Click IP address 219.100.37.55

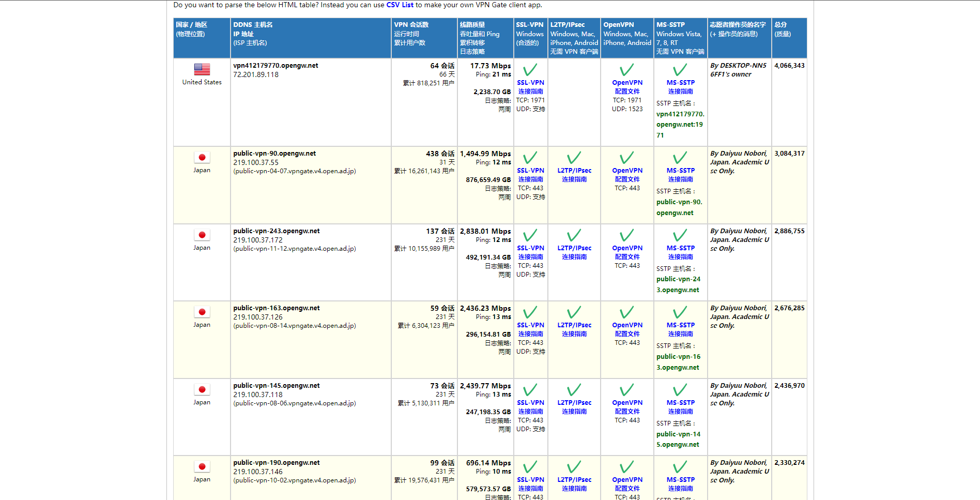pos(256,162)
